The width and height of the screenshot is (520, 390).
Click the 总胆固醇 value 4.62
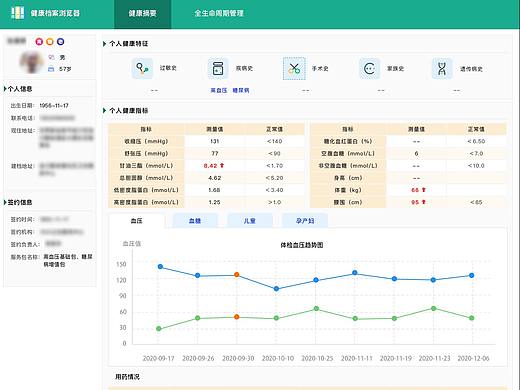click(215, 178)
